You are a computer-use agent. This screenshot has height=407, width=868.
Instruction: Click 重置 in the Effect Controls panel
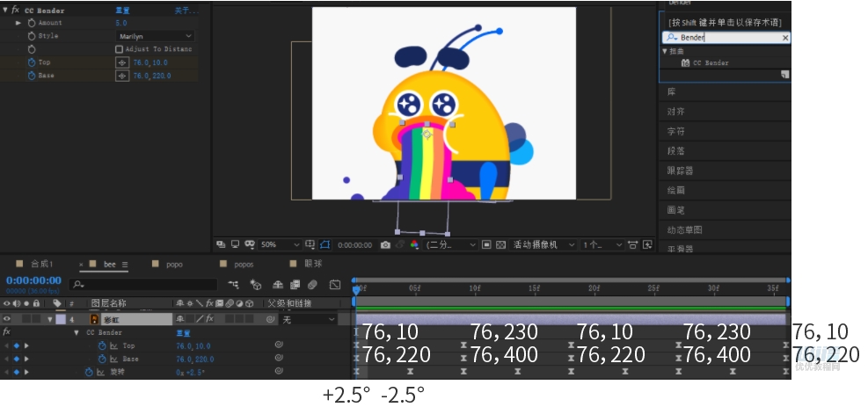(x=122, y=10)
